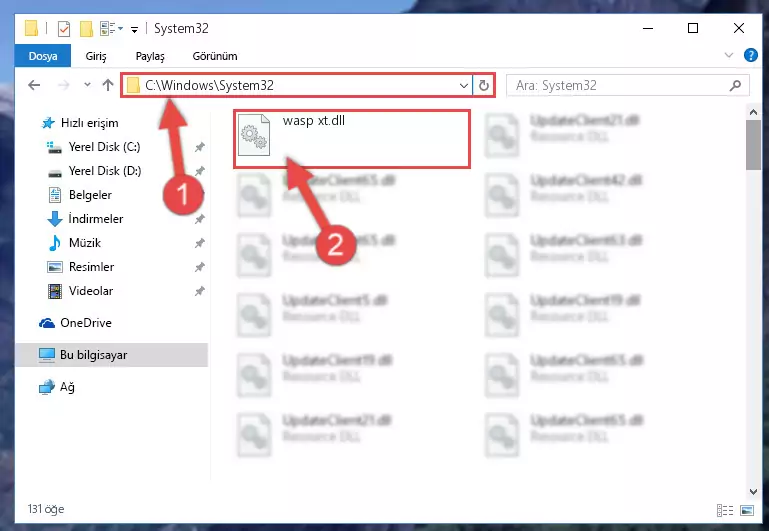Select the wasp xt.dll file name

tap(313, 121)
